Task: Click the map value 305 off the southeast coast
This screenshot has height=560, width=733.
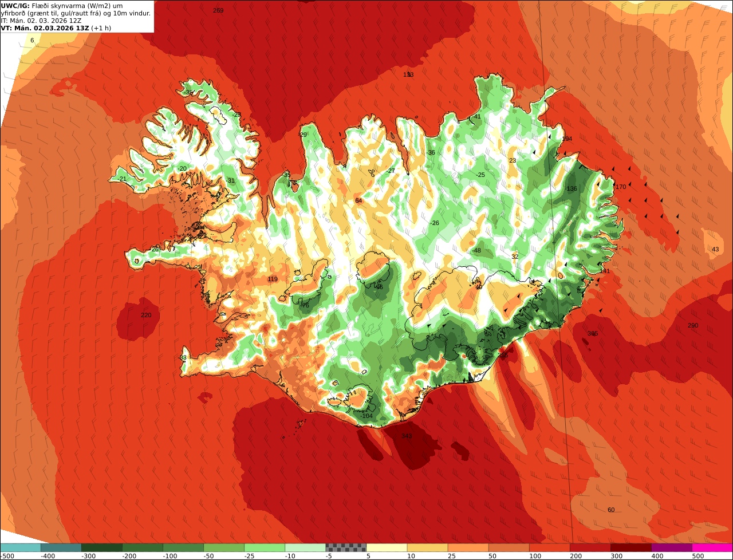Action: [x=593, y=333]
